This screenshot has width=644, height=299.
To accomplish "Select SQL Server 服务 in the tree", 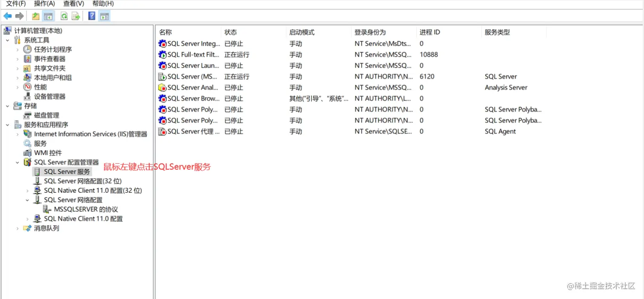I will pyautogui.click(x=67, y=171).
